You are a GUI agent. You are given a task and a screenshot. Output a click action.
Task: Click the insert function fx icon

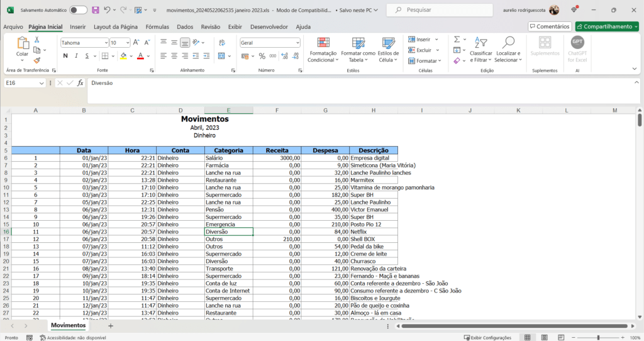tap(80, 83)
